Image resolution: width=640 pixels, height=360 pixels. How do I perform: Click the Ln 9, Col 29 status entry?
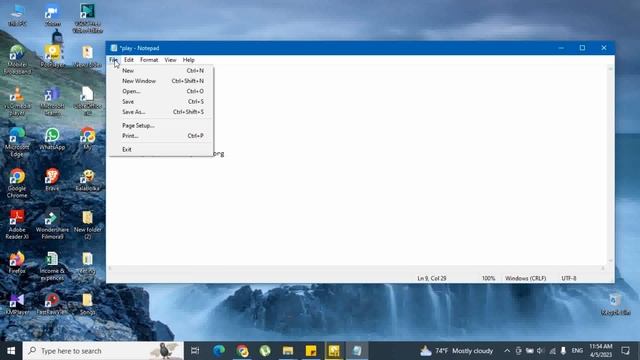(432, 278)
